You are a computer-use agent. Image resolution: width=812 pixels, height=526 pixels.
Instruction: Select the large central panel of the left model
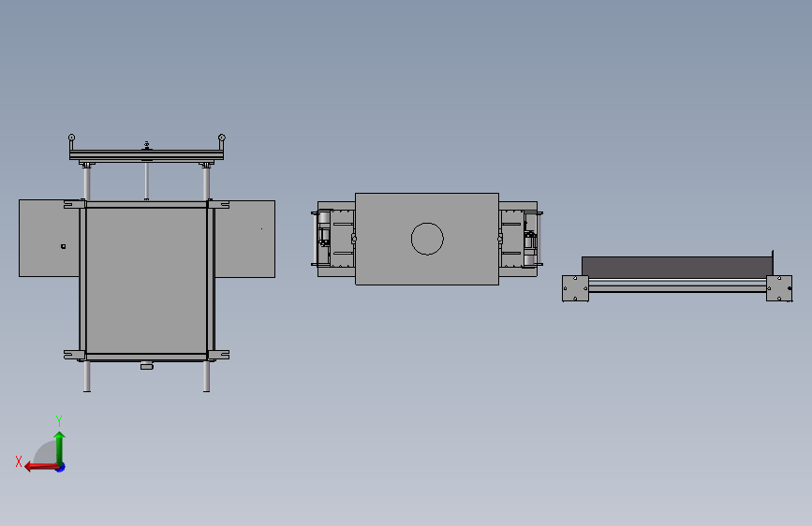point(146,281)
